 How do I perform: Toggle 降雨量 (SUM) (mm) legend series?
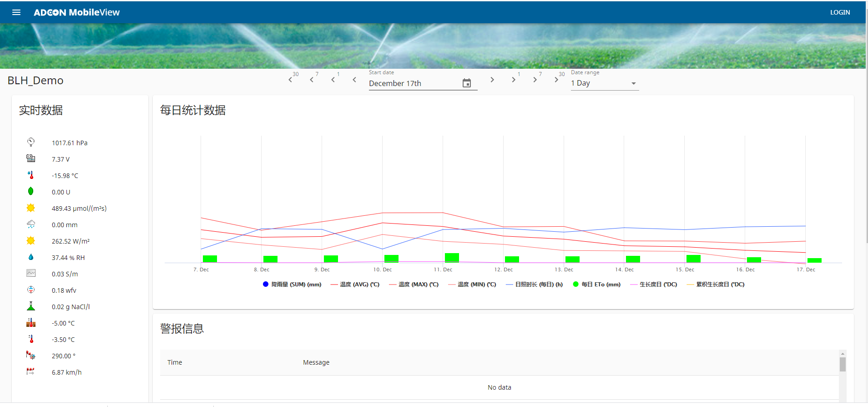[x=292, y=284]
